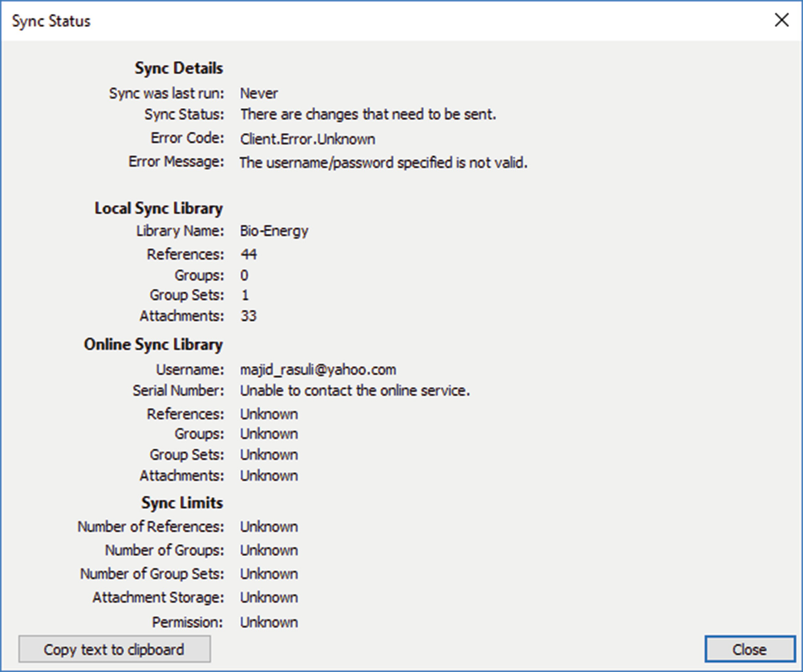Click the local attachments count 33
Screen dimensions: 803x672
[x=248, y=316]
